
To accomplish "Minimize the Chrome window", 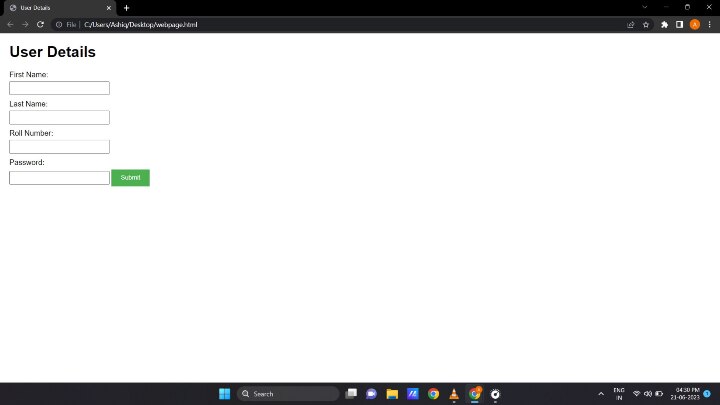I will 666,7.
